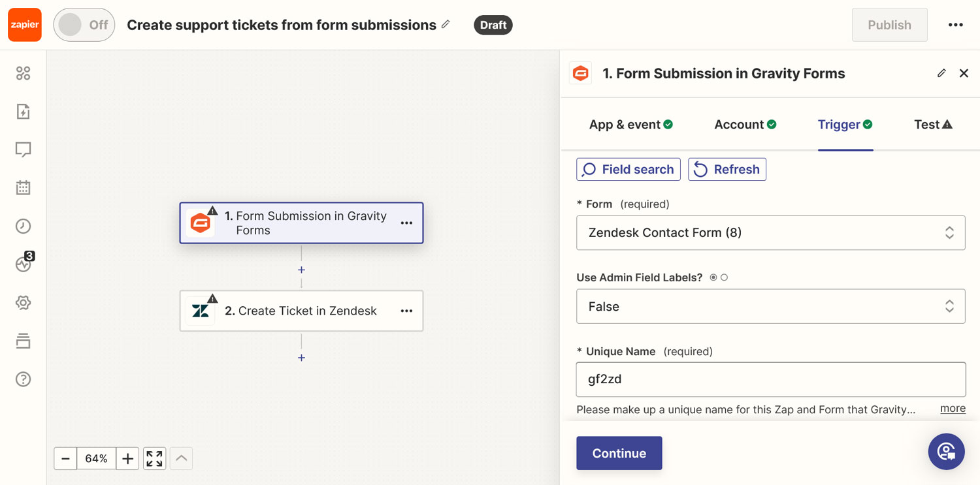Switch to the Test tab
This screenshot has width=980, height=485.
point(933,125)
